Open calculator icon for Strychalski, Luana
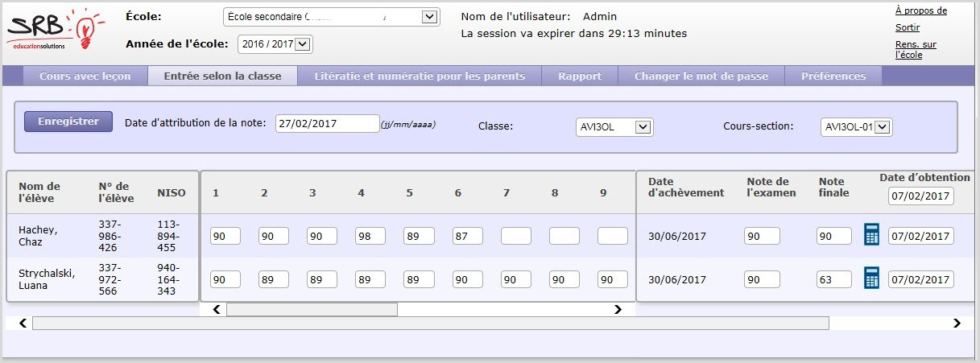The height and width of the screenshot is (363, 980). (870, 278)
